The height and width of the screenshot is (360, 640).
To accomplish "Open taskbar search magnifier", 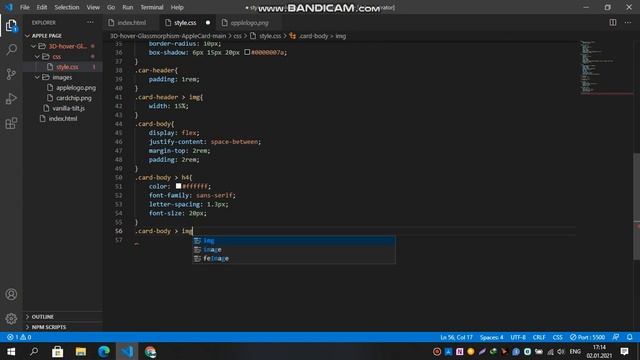I will click(x=34, y=351).
